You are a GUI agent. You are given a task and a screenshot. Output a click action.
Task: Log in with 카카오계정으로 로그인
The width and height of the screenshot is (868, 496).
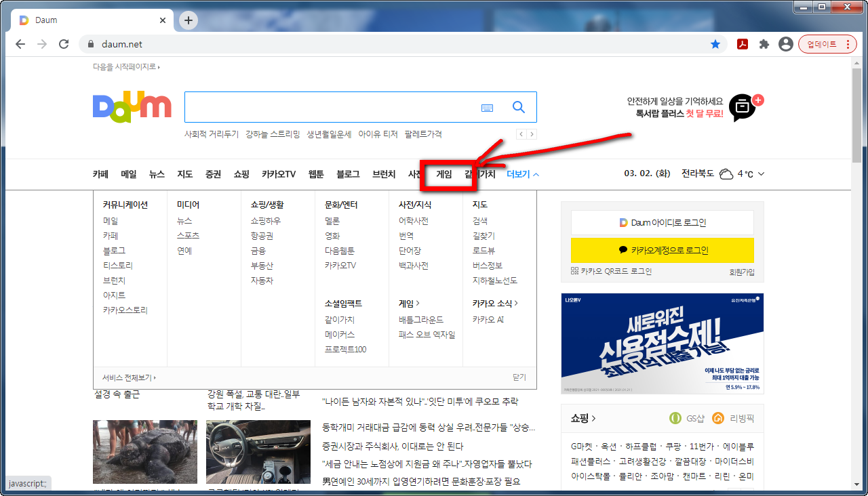663,250
